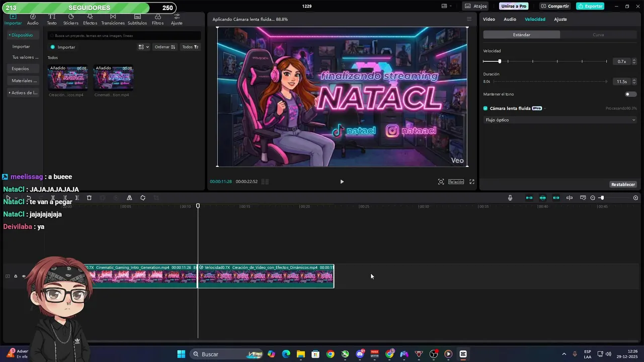Toggle video track visibility eye icon
The image size is (644, 362).
pos(24,276)
